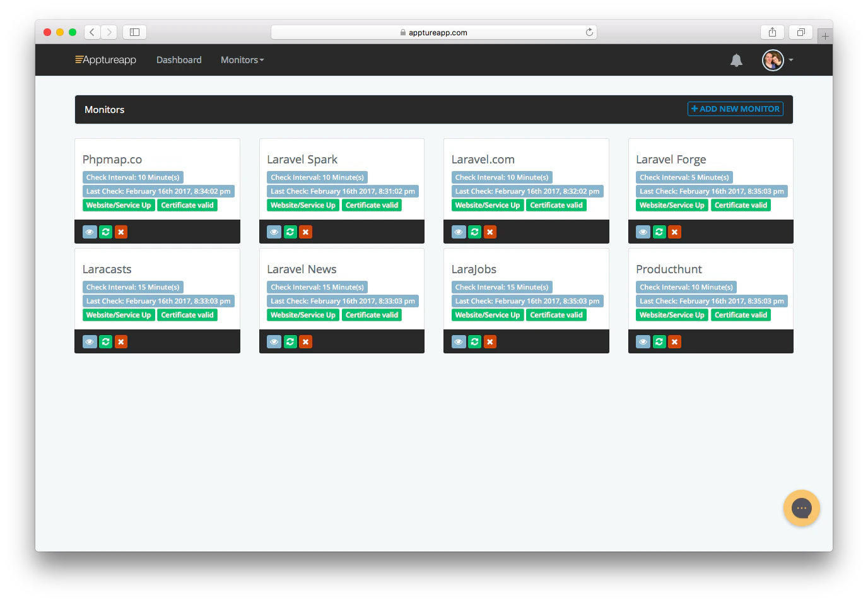The height and width of the screenshot is (602, 868).
Task: Refresh the Laravel Forge monitor
Action: click(659, 232)
